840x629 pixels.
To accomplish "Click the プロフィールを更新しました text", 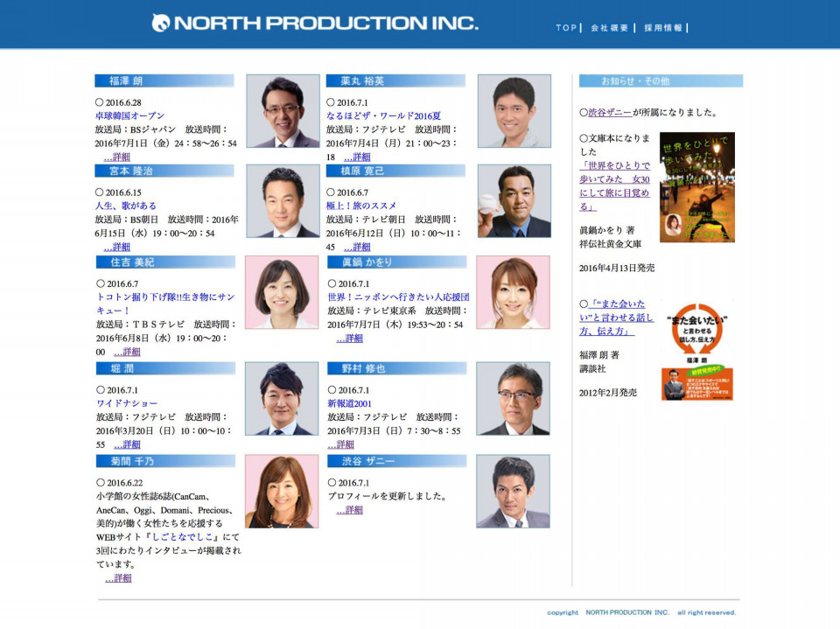I will click(x=388, y=496).
